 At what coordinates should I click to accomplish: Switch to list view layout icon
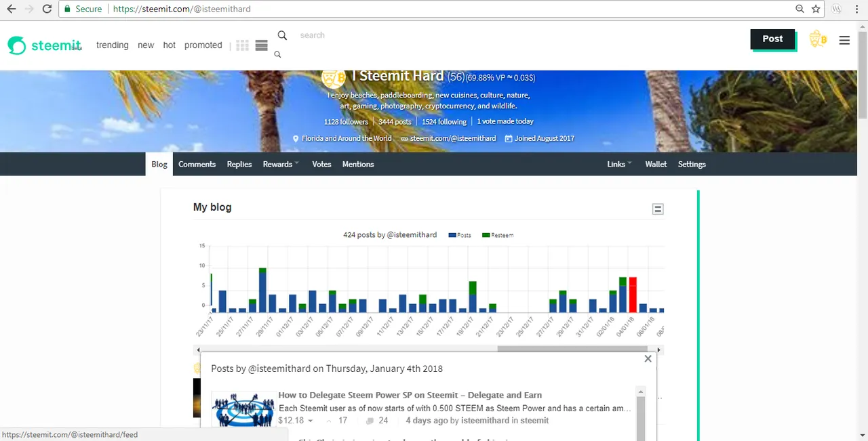[x=261, y=45]
